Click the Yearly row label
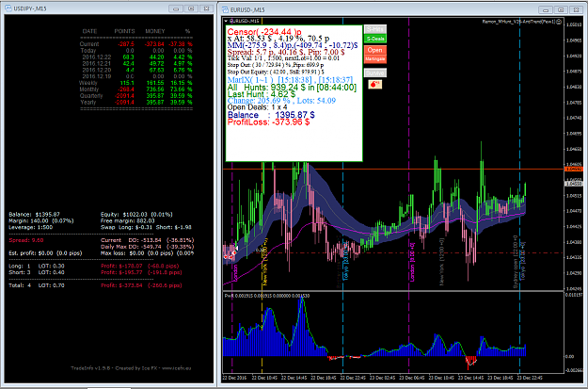This screenshot has width=588, height=389. point(88,102)
